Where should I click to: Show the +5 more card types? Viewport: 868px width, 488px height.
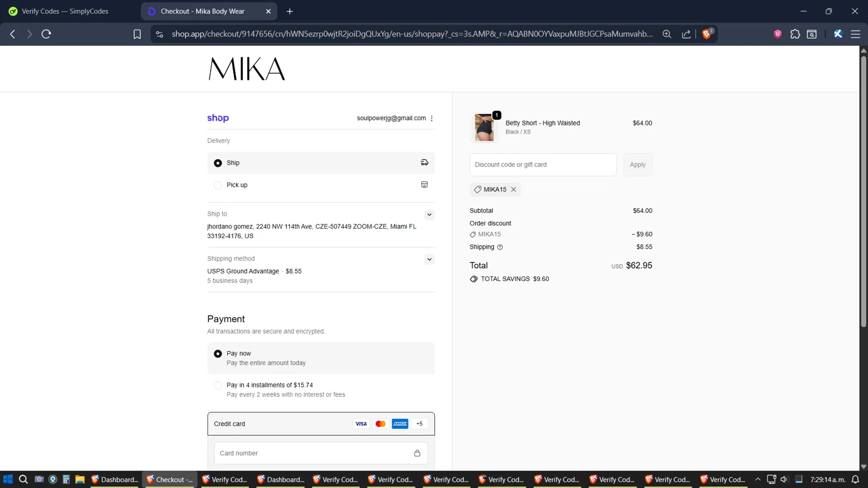coord(420,424)
